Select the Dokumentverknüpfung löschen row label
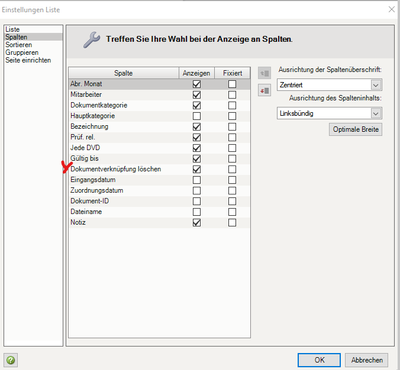This screenshot has height=370, width=400. tap(116, 169)
